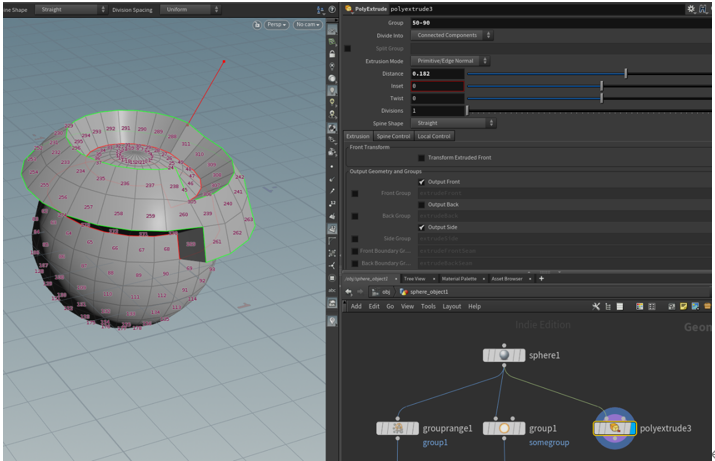Click the viewport help question mark icon
This screenshot has width=715, height=461.
pos(331,9)
